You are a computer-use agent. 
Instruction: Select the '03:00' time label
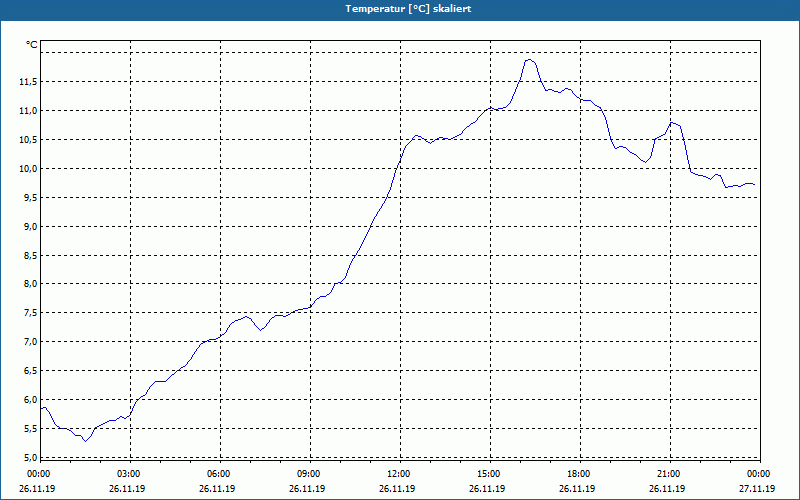coord(129,474)
